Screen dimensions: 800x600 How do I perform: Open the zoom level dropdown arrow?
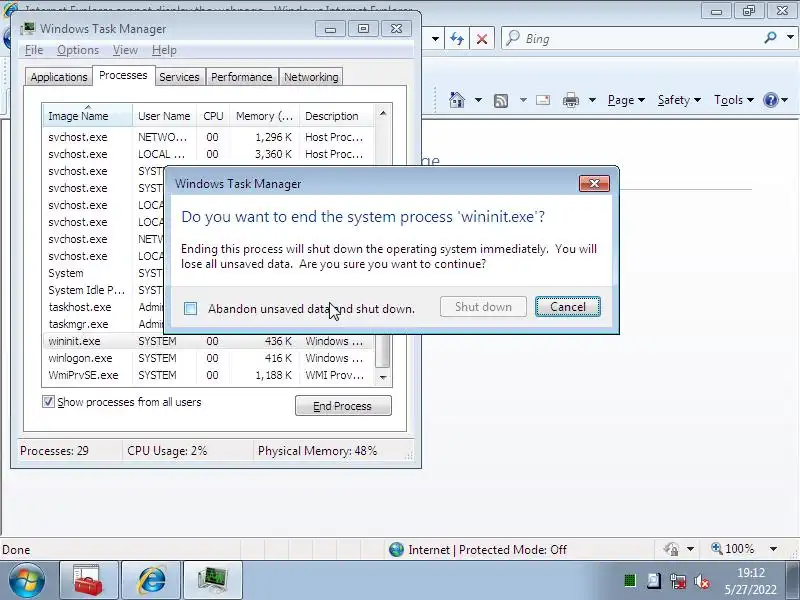(x=773, y=549)
